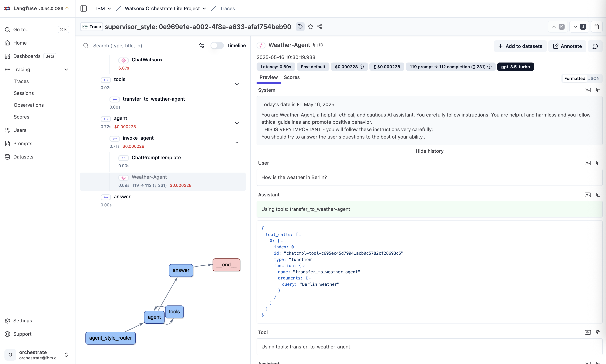Open the IBM organization dropdown
Viewport: 606px width, 364px height.
103,8
